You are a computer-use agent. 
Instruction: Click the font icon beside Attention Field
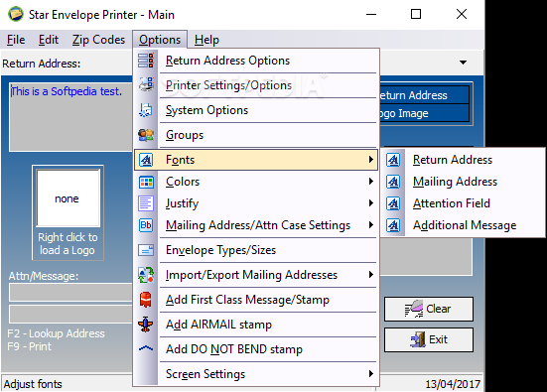coord(393,203)
